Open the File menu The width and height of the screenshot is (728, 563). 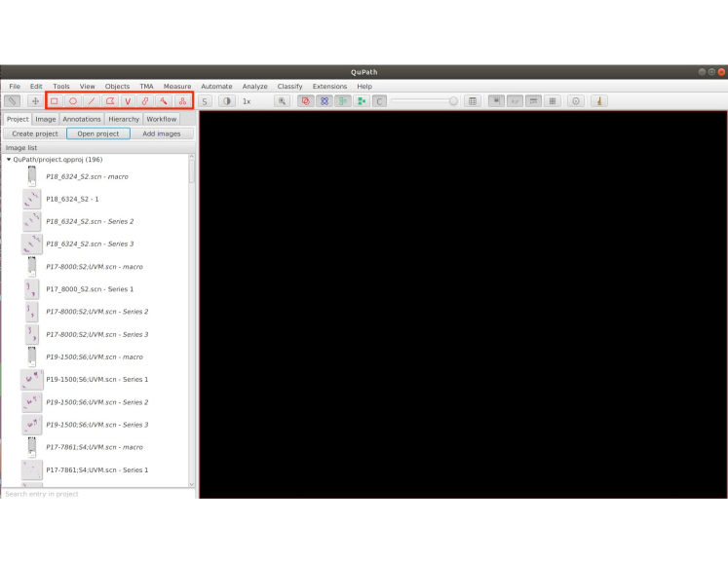(15, 87)
